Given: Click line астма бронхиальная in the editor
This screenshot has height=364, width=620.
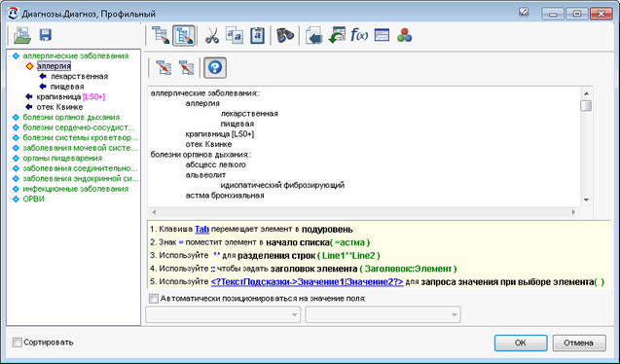Looking at the screenshot, I should pyautogui.click(x=225, y=196).
